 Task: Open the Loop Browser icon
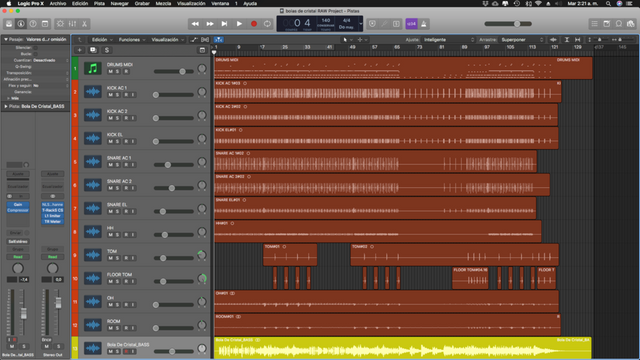pyautogui.click(x=619, y=24)
